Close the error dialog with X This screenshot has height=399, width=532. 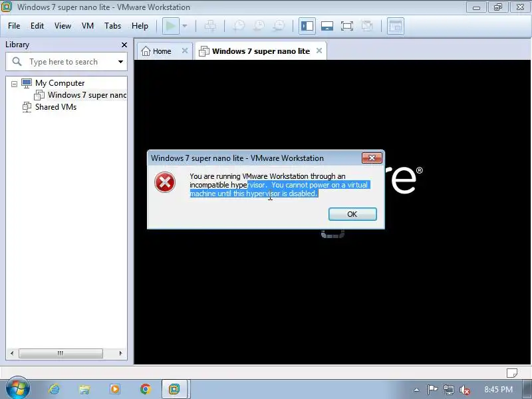[372, 158]
